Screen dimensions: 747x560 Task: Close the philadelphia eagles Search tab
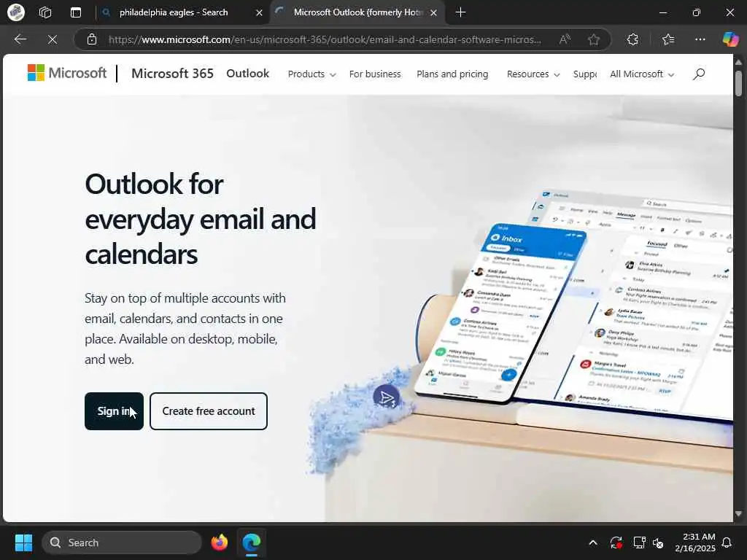[x=259, y=13]
